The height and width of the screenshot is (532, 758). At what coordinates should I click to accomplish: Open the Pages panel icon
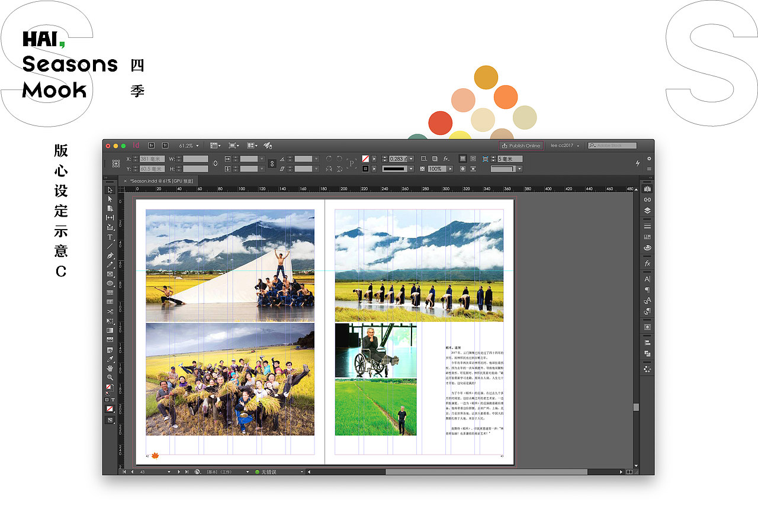[x=647, y=189]
